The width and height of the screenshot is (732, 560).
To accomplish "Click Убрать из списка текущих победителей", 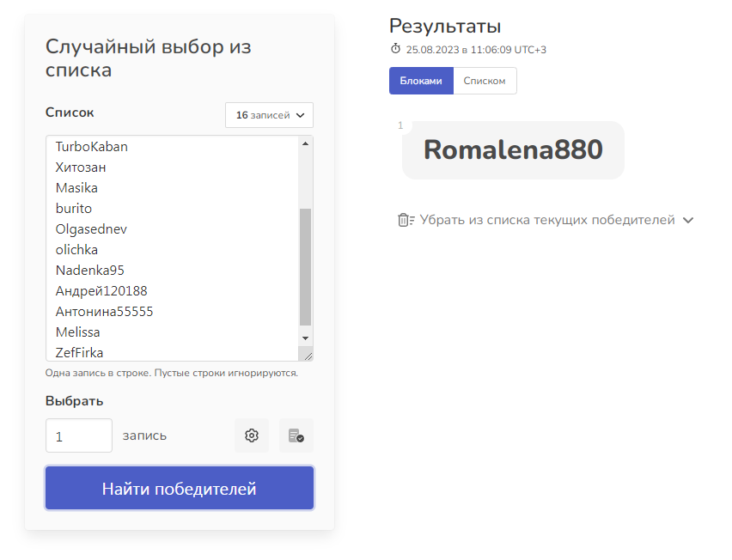I will point(547,220).
